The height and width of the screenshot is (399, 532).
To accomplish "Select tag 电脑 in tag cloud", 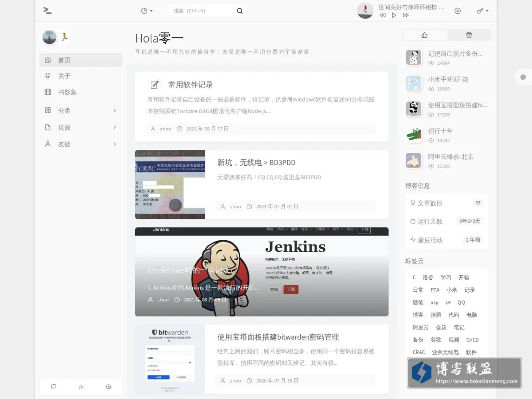I will coord(472,315).
